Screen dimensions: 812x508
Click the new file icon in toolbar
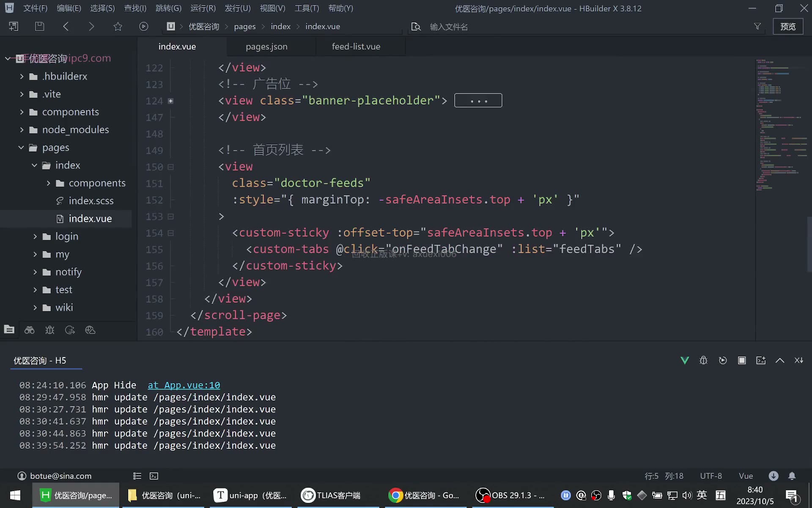14,26
